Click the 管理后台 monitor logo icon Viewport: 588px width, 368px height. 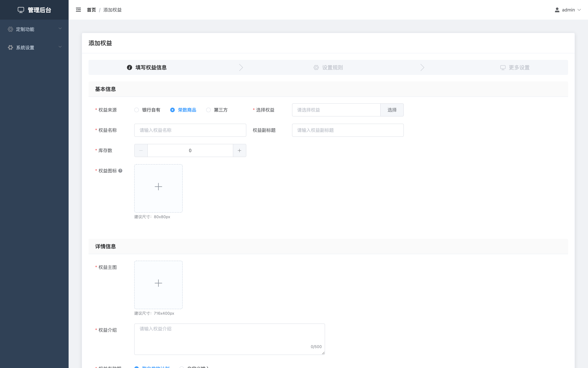coord(21,10)
